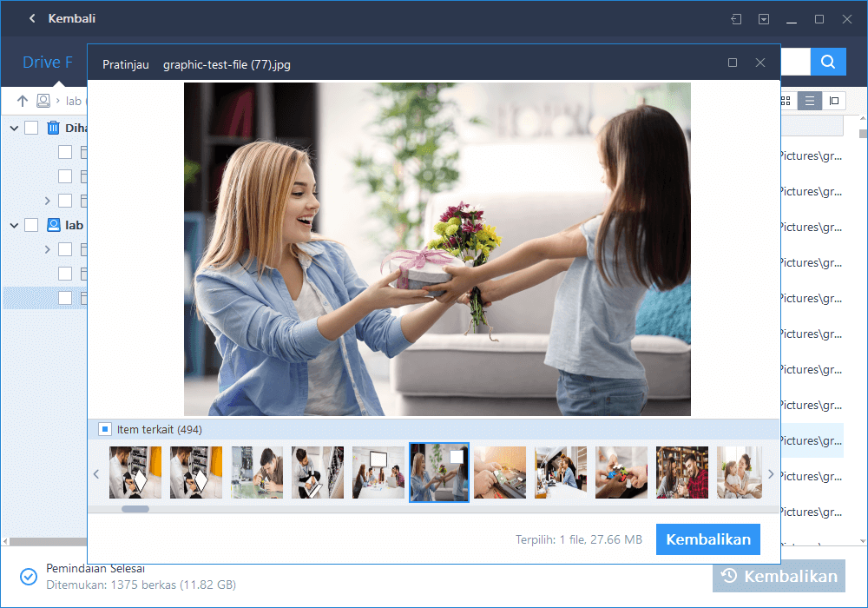Check the recycle bin folder checkbox
The height and width of the screenshot is (608, 868).
[31, 128]
